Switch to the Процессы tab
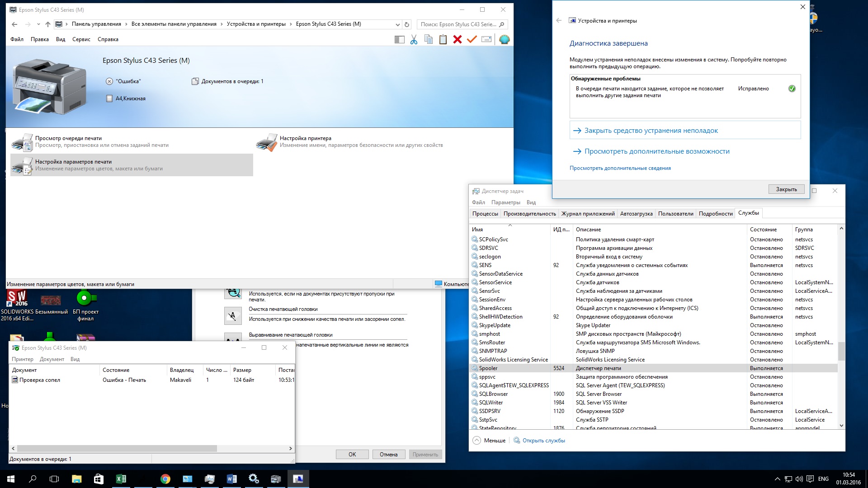This screenshot has height=488, width=868. pos(485,214)
